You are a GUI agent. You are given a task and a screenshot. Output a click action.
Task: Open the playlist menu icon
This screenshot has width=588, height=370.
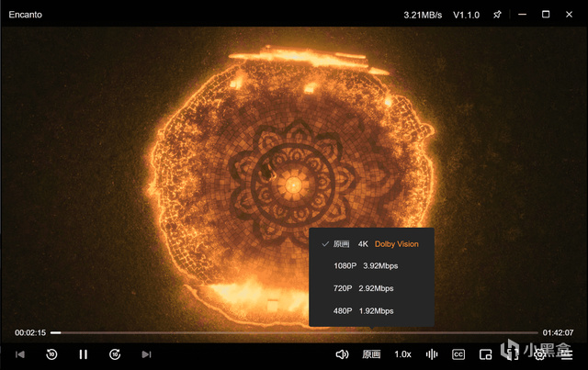tap(567, 354)
